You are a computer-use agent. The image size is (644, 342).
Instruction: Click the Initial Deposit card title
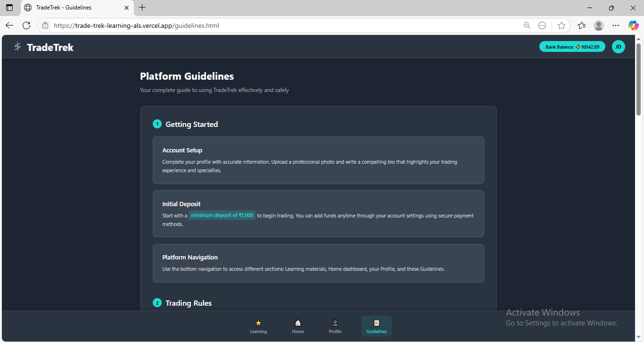point(182,204)
